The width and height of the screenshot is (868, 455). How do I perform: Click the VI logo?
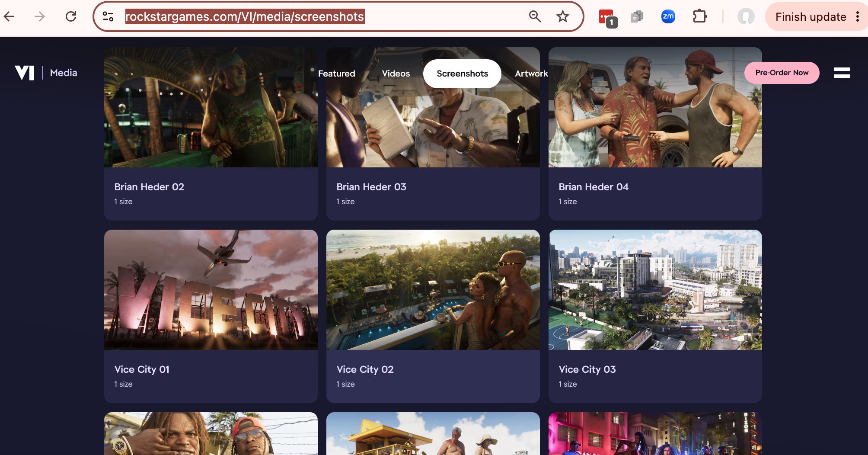click(25, 73)
